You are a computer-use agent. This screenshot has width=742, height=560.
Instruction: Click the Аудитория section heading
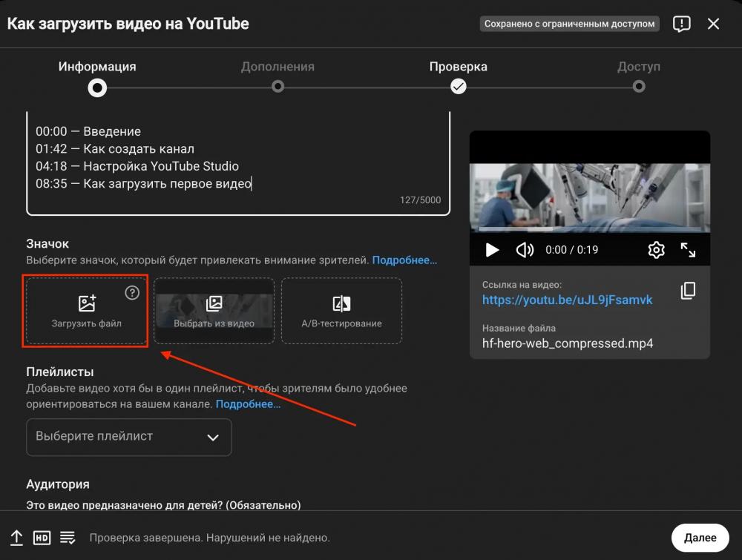coord(58,484)
